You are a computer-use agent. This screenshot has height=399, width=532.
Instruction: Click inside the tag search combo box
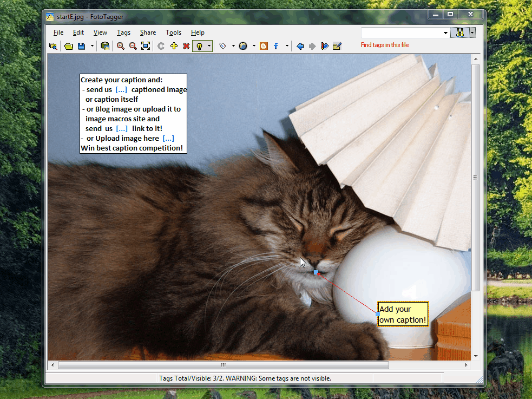pos(402,32)
